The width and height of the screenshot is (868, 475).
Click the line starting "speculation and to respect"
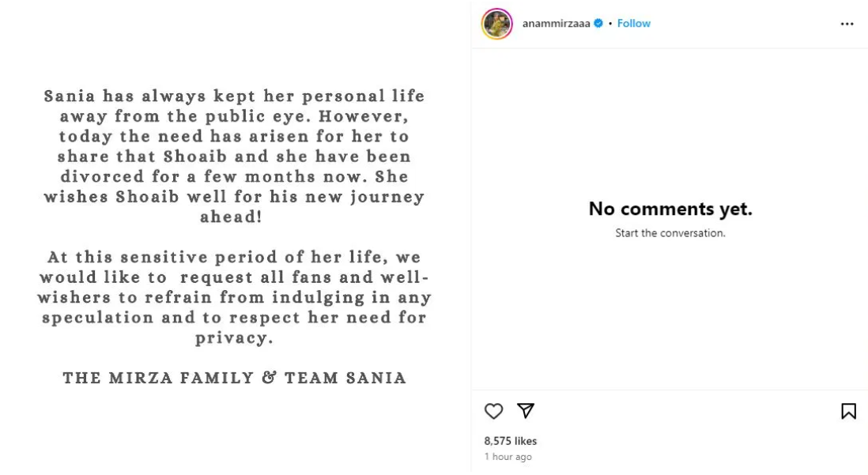(235, 318)
